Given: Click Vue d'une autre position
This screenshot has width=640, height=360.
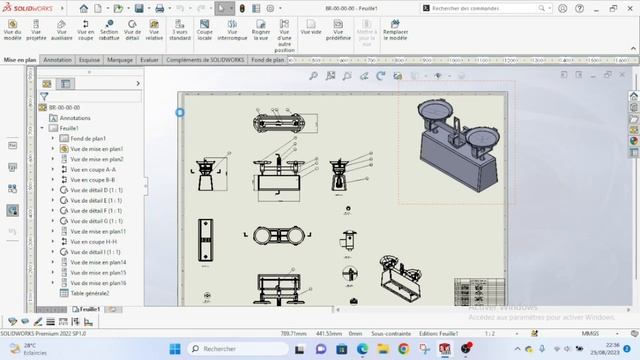Looking at the screenshot, I should [x=284, y=36].
